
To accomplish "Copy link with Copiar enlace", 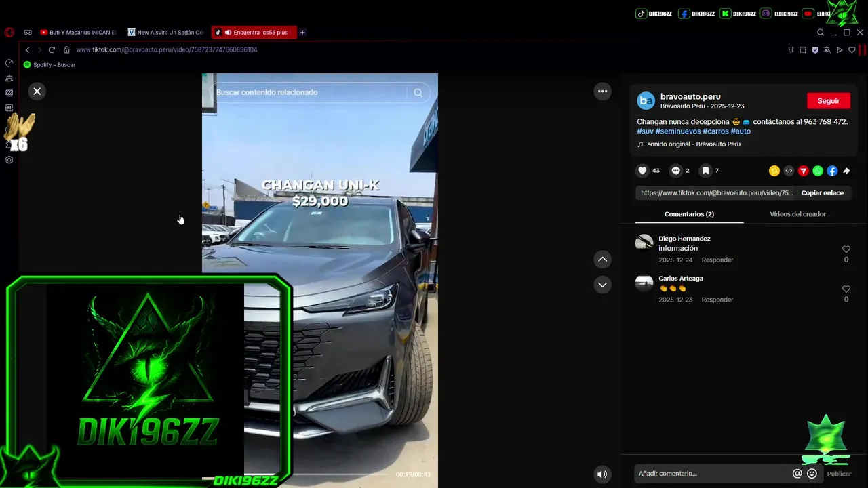I will (822, 193).
